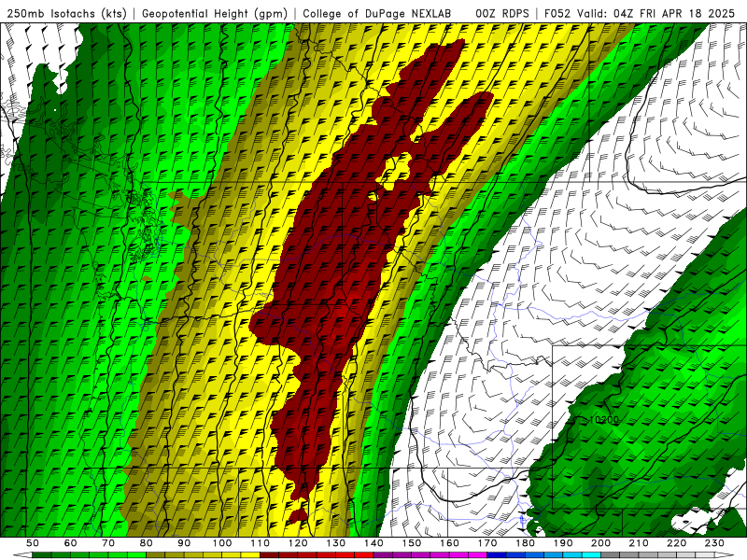Click the dark green swatch below 50

41,555
